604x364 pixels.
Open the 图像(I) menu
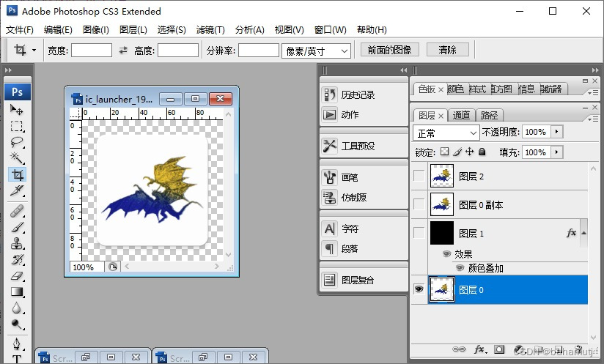(95, 29)
